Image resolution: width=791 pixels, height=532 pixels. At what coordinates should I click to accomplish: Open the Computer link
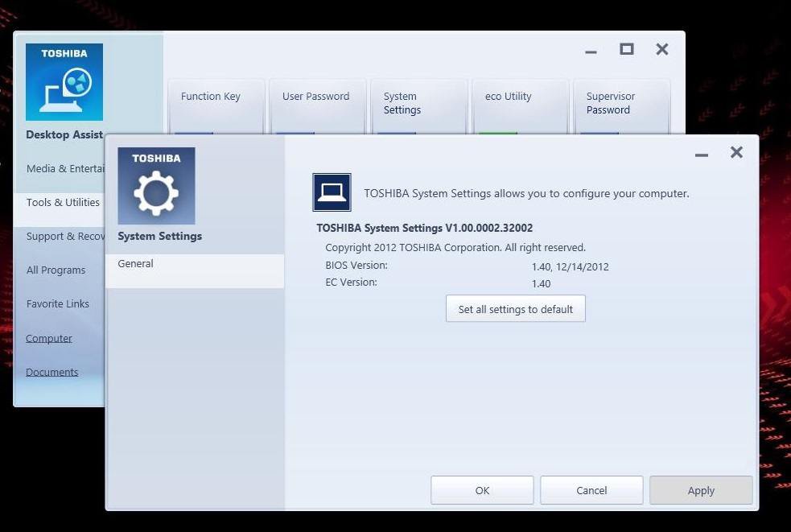pos(49,339)
